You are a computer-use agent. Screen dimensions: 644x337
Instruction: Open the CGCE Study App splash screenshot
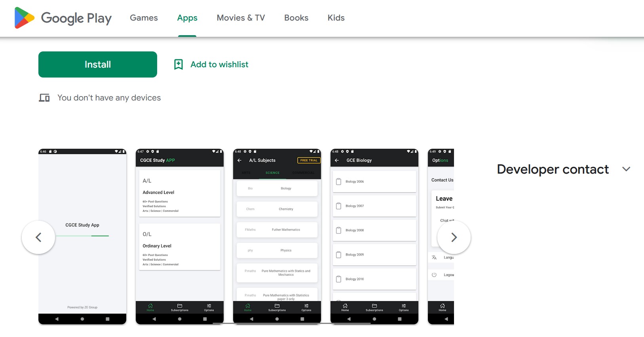(x=82, y=237)
